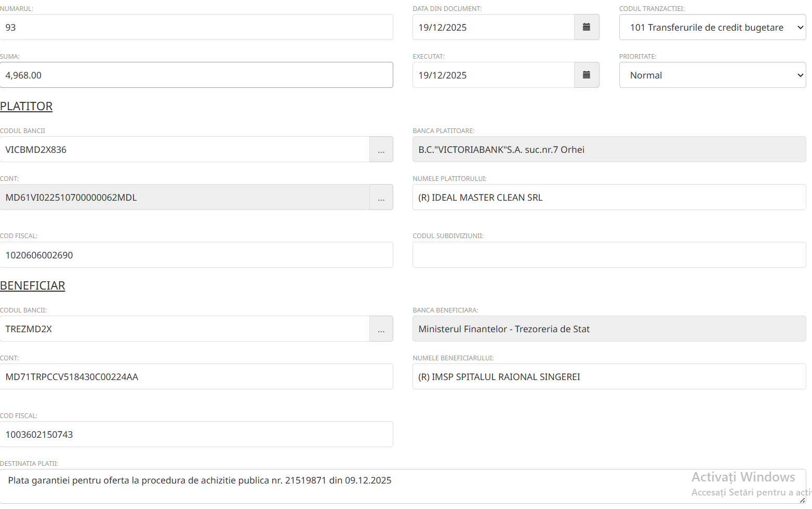The width and height of the screenshot is (812, 509).
Task: Click the Suma field with 4,968.00
Action: pos(196,75)
